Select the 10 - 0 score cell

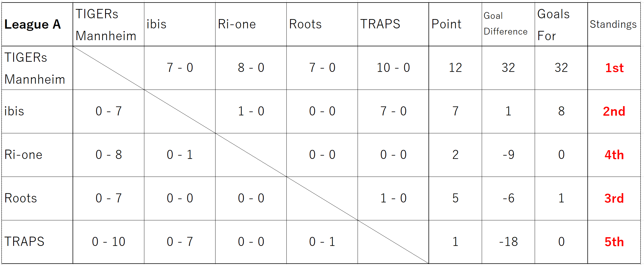393,68
